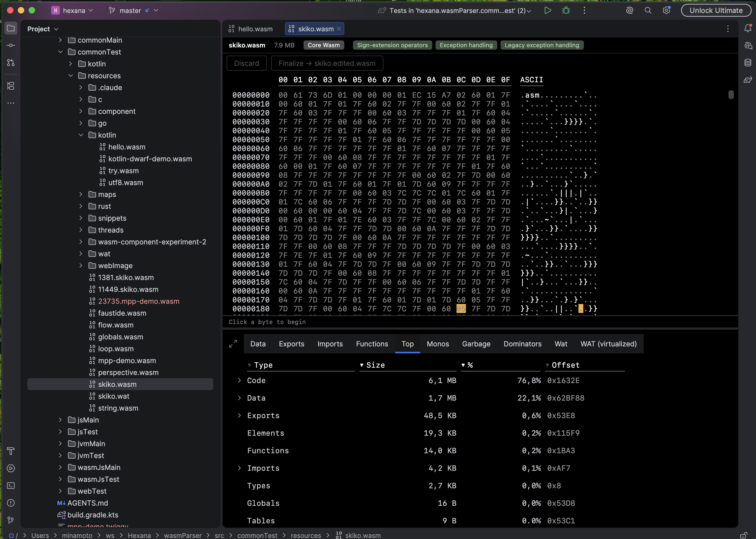Click the Core Wasm badge

coord(323,45)
